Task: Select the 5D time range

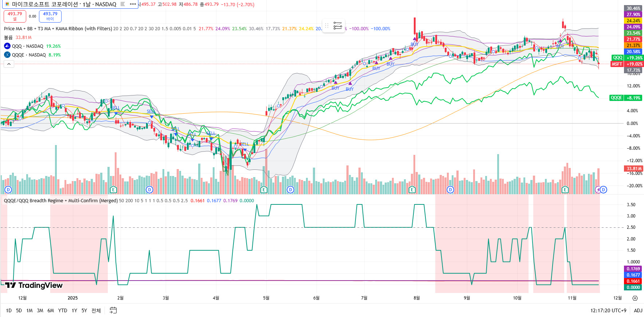Action: [19, 310]
